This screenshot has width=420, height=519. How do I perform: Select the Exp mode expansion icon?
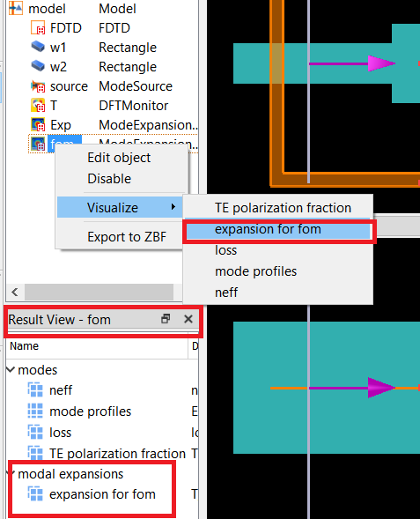point(38,125)
